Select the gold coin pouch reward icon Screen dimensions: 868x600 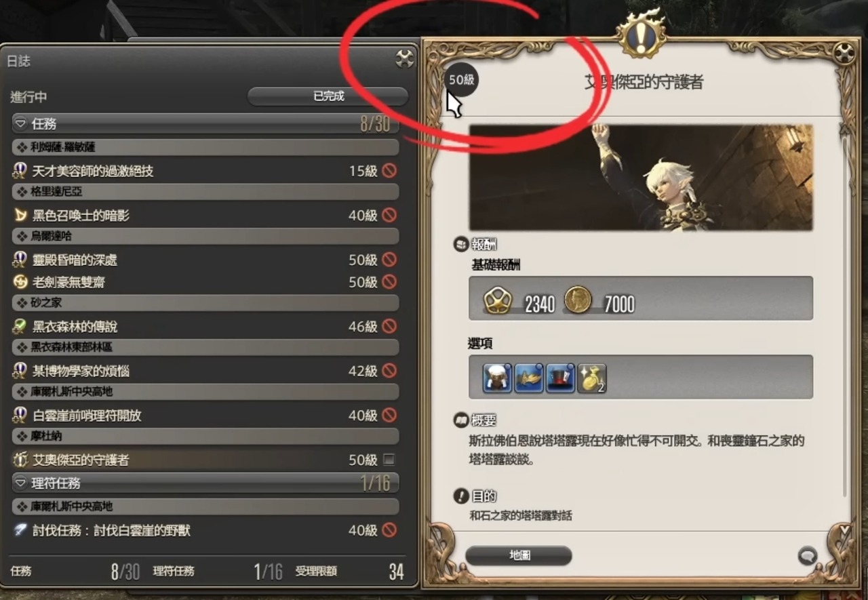[x=591, y=378]
